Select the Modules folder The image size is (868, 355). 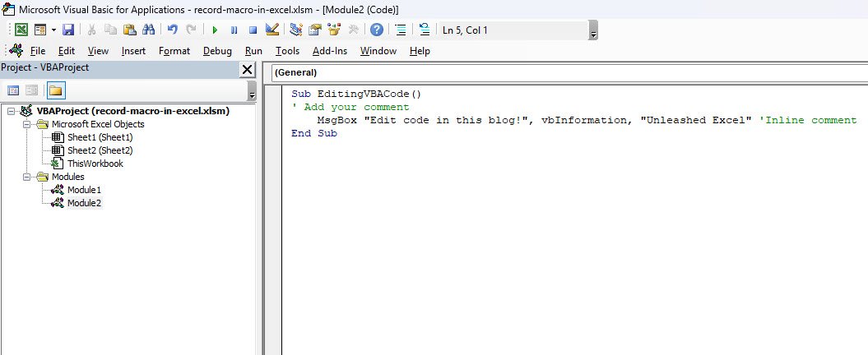tap(68, 177)
